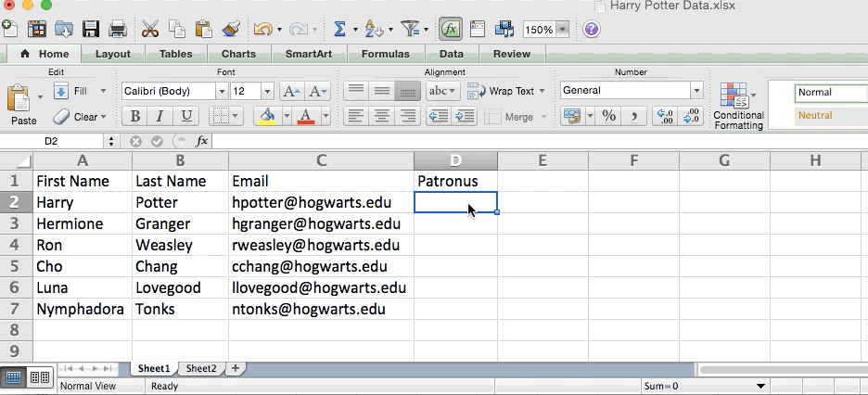Click the Save disk icon

pos(92,30)
